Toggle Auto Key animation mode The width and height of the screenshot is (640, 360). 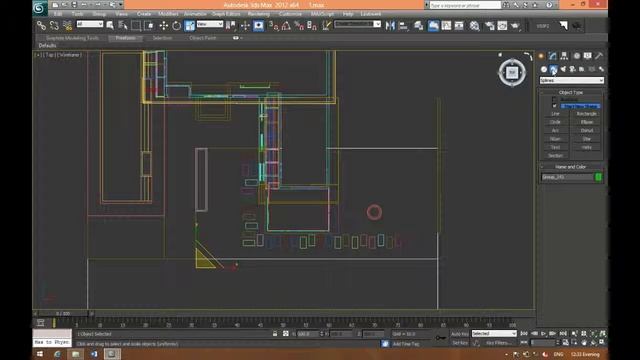tap(460, 333)
